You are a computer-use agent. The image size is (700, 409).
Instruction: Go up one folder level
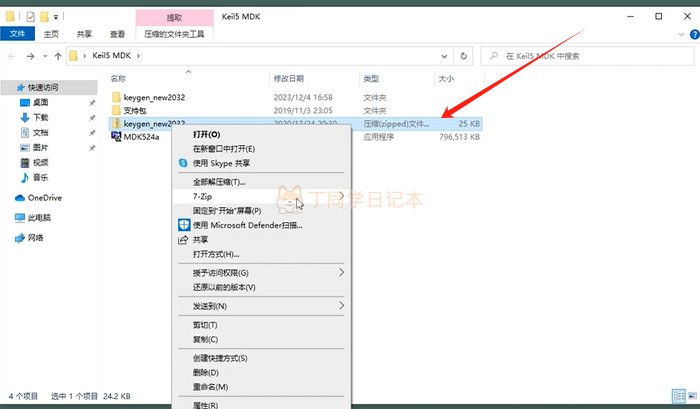[x=58, y=56]
